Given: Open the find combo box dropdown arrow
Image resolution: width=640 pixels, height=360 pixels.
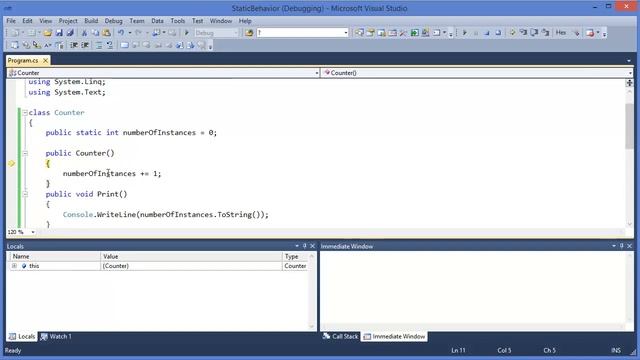Looking at the screenshot, I should pyautogui.click(x=346, y=33).
